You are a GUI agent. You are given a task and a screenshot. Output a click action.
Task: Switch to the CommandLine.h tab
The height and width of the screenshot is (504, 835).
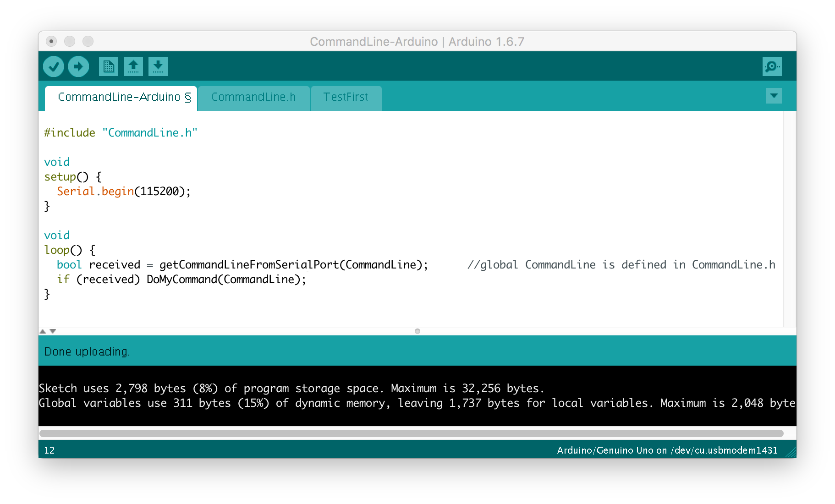pyautogui.click(x=253, y=97)
